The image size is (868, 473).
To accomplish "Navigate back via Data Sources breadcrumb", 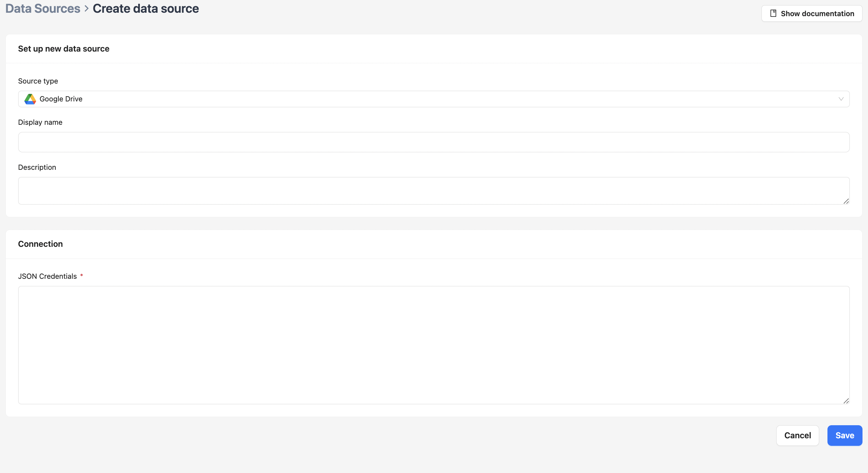I will coord(43,8).
